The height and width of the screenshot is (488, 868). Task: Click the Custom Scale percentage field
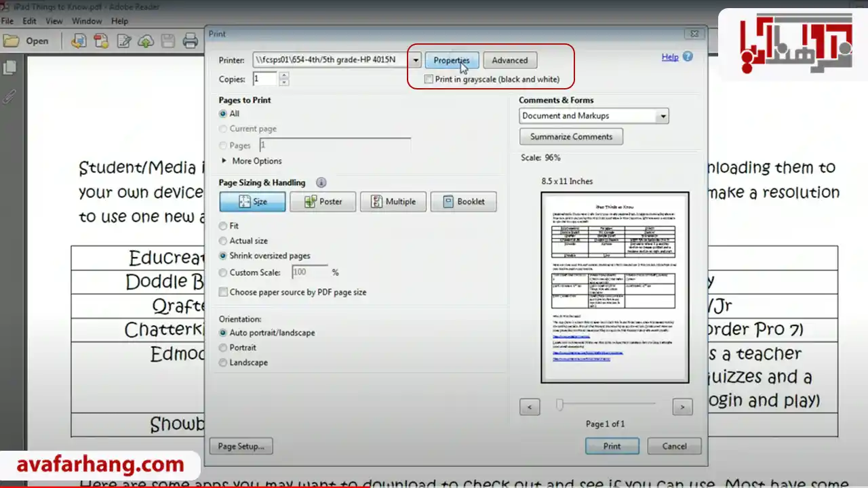coord(310,272)
